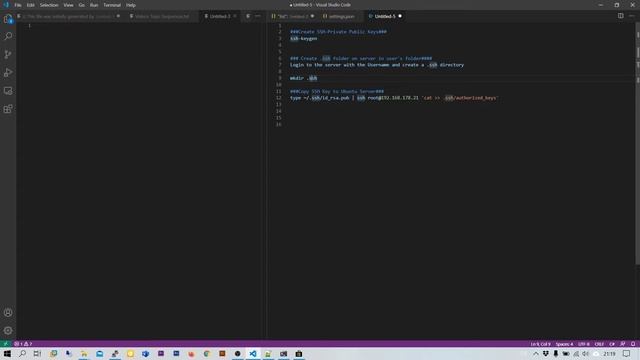Open the Remote Explorer view
The image size is (640, 360).
8,91
